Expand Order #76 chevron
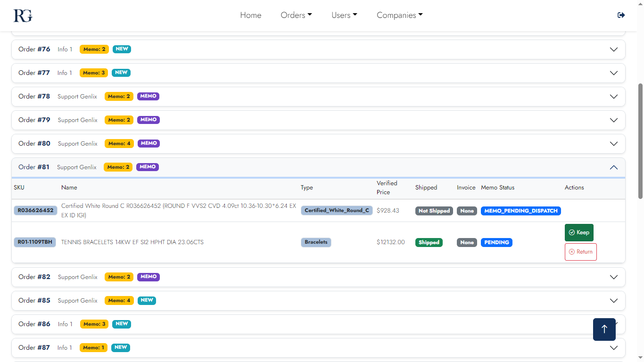Image resolution: width=644 pixels, height=362 pixels. pos(613,49)
